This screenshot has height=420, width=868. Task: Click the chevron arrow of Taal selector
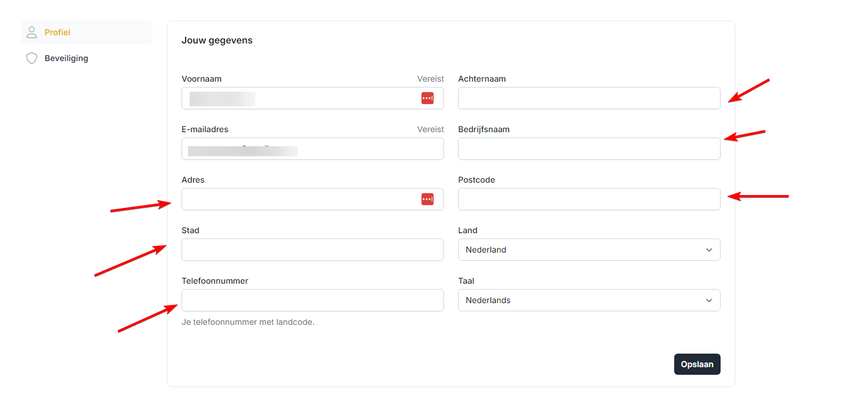[x=709, y=300]
